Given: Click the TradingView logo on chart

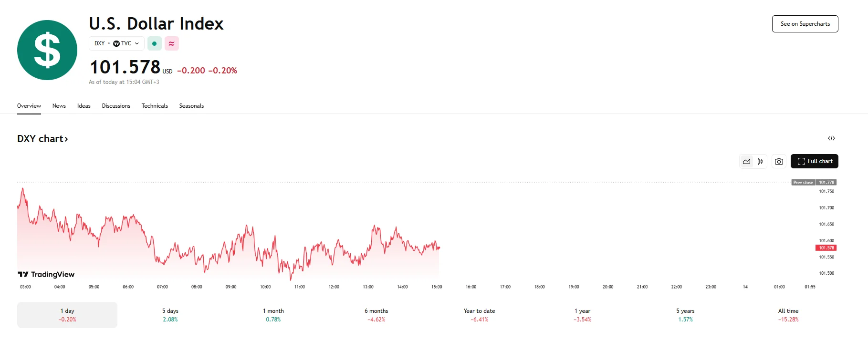Looking at the screenshot, I should (x=46, y=274).
